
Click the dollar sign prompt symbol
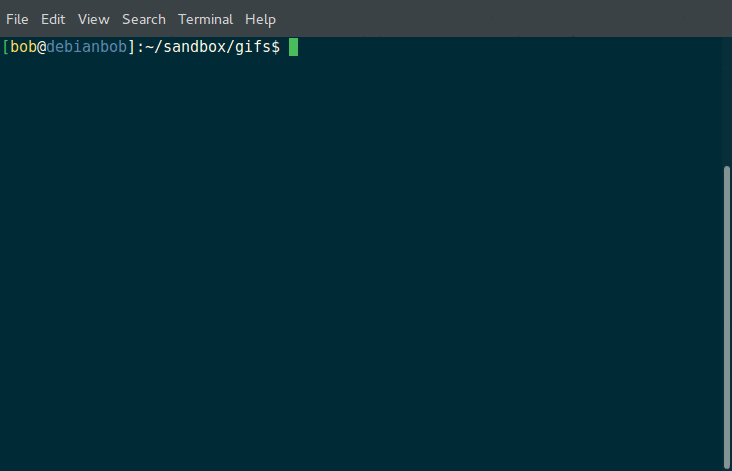[x=275, y=47]
